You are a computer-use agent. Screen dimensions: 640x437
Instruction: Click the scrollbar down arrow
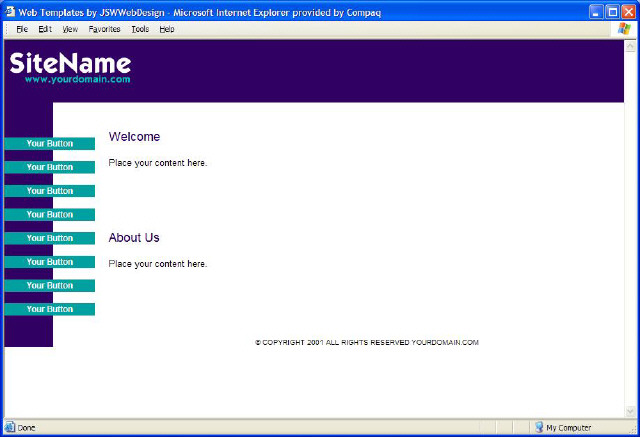(629, 411)
